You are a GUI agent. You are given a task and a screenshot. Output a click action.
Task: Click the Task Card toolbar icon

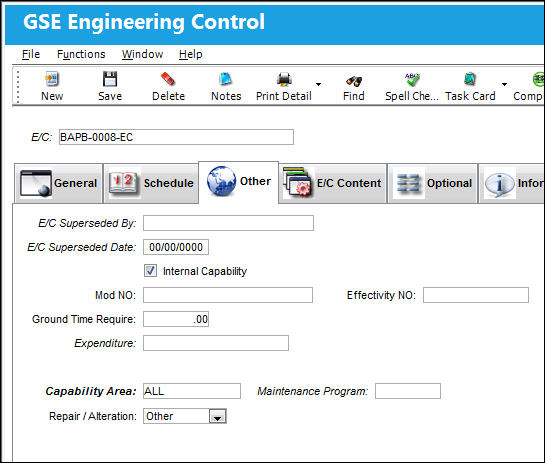pos(470,79)
